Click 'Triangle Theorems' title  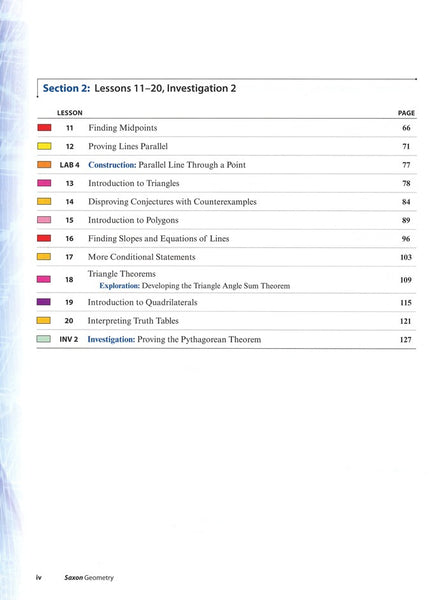[x=122, y=274]
